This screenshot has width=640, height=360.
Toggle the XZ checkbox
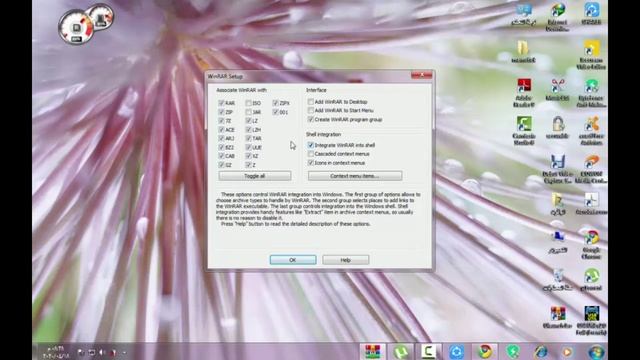point(248,156)
